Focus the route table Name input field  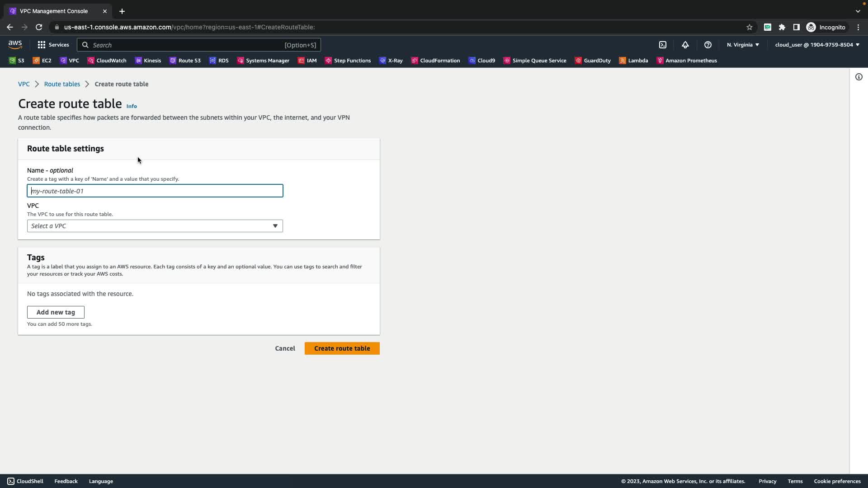click(155, 191)
